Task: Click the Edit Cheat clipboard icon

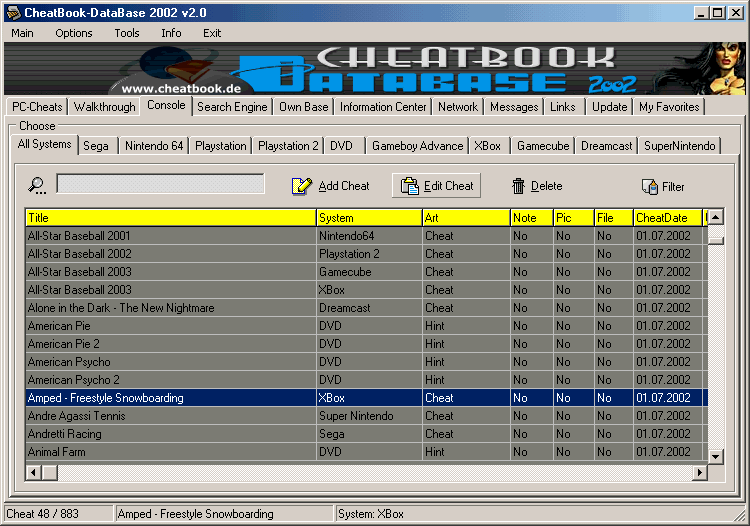Action: point(410,186)
